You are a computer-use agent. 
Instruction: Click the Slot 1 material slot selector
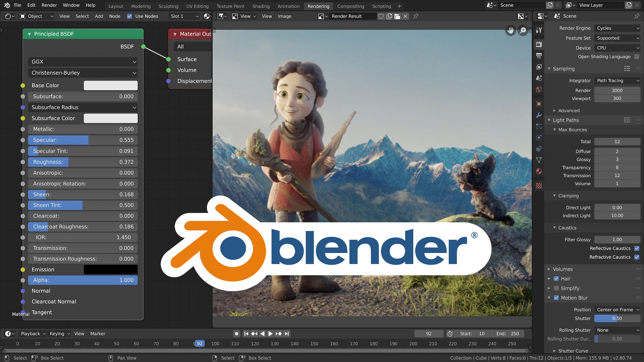pos(184,16)
